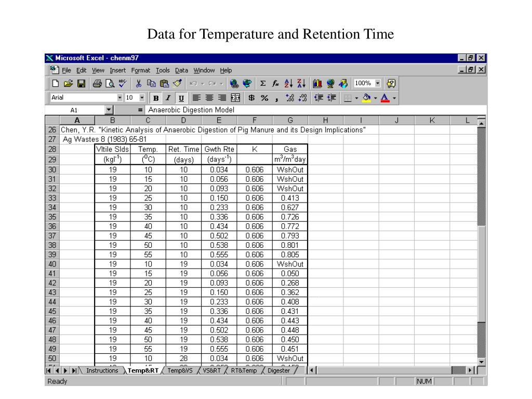Click the Open file folder icon
The image size is (532, 399).
(x=68, y=84)
